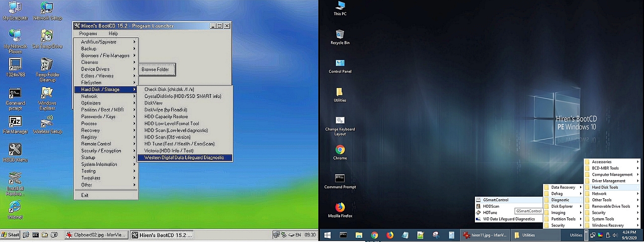Open Wireless Setup icon
This screenshot has width=644, height=242.
click(47, 125)
